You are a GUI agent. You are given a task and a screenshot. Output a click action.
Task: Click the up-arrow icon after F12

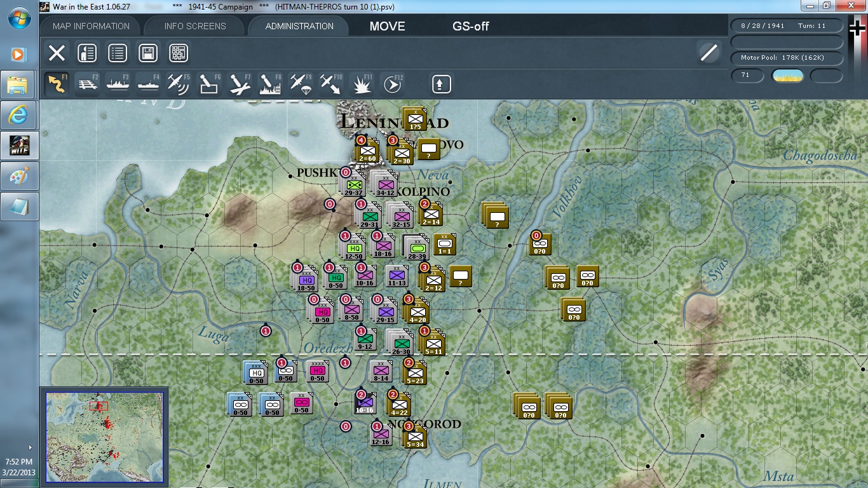click(x=442, y=84)
